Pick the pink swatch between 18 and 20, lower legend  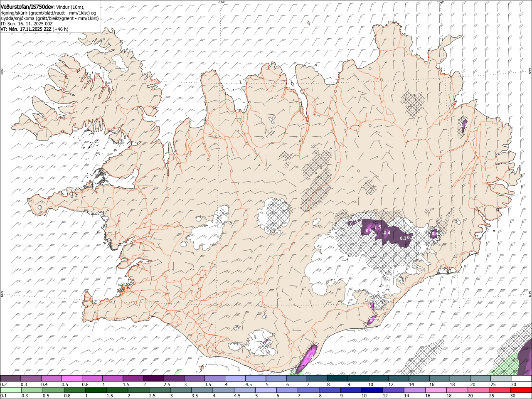pos(457,390)
